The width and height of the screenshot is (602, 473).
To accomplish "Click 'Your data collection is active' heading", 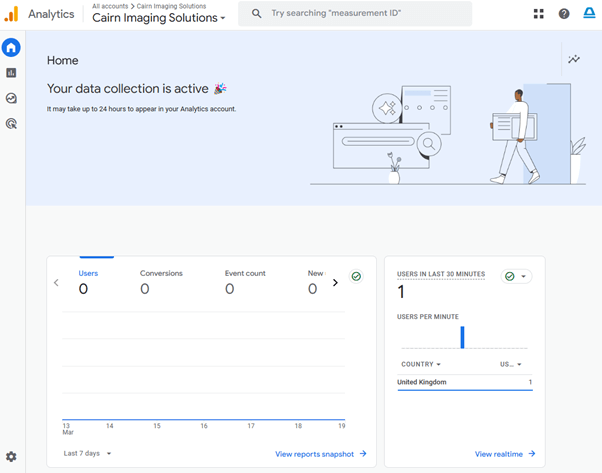I will coord(127,89).
